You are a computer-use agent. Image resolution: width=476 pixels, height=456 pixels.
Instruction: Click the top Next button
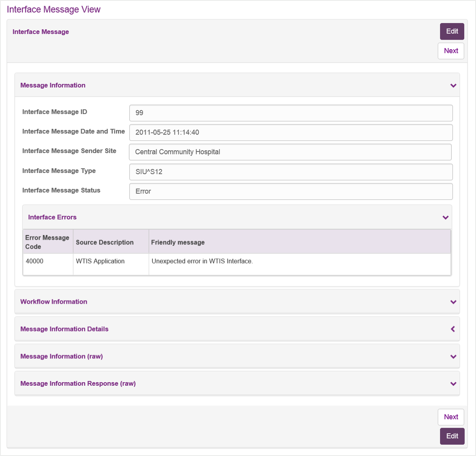tap(451, 51)
